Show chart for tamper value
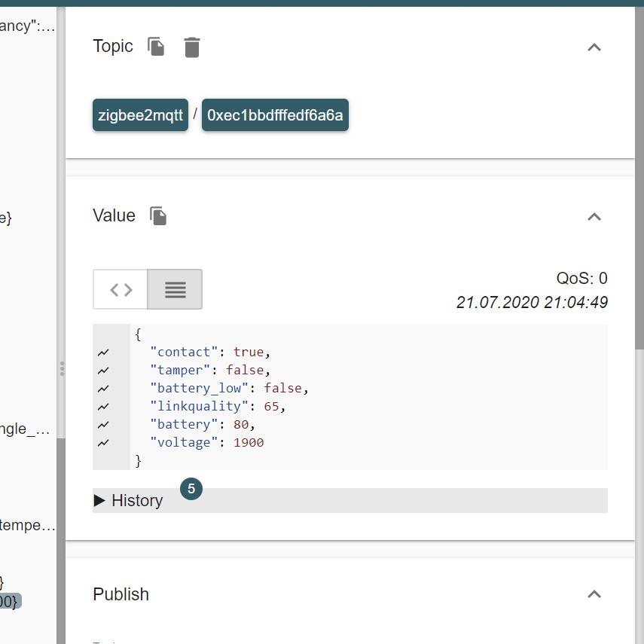 [103, 371]
